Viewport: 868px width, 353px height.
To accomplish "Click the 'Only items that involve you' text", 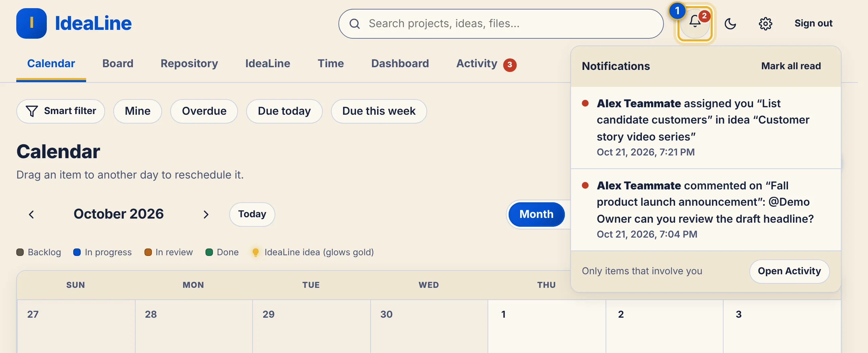I will click(x=642, y=271).
